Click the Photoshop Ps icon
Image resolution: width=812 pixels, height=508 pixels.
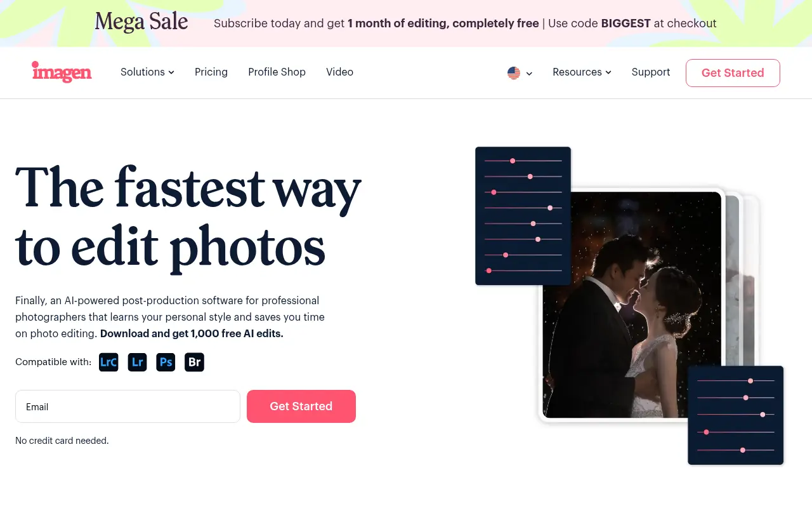tap(166, 362)
